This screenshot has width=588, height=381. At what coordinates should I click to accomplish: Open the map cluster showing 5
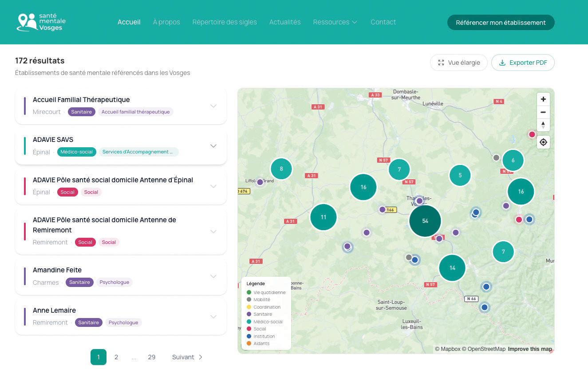(460, 175)
